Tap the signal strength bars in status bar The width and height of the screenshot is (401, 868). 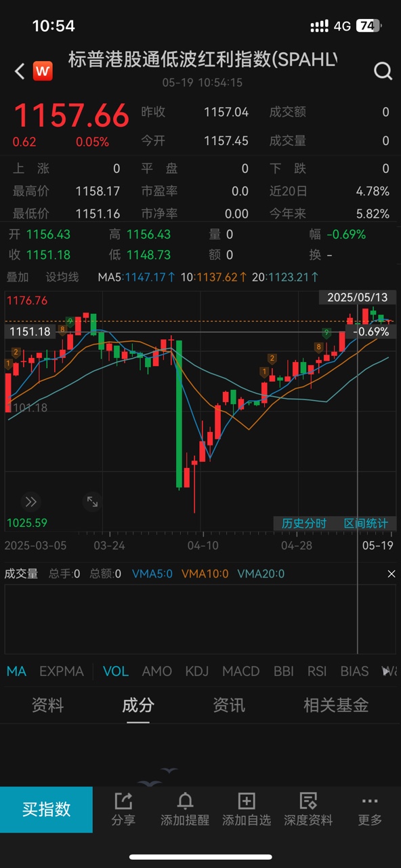click(320, 26)
